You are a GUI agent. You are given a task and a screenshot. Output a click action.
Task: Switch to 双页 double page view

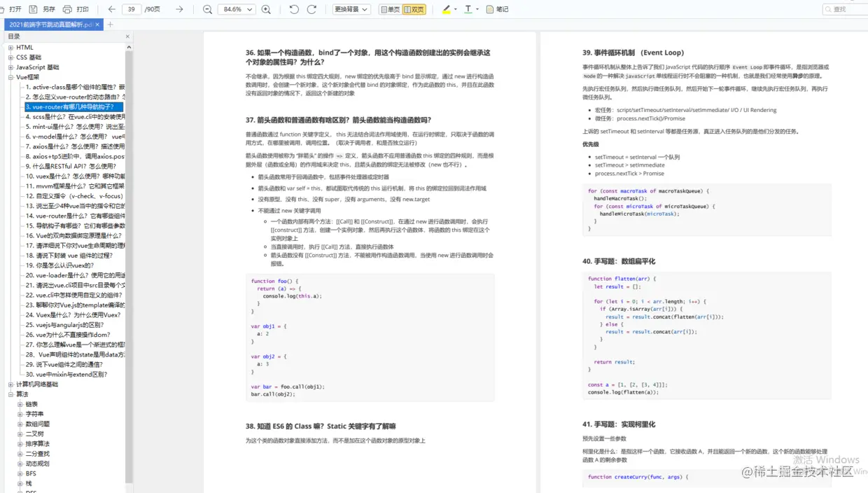tap(414, 9)
